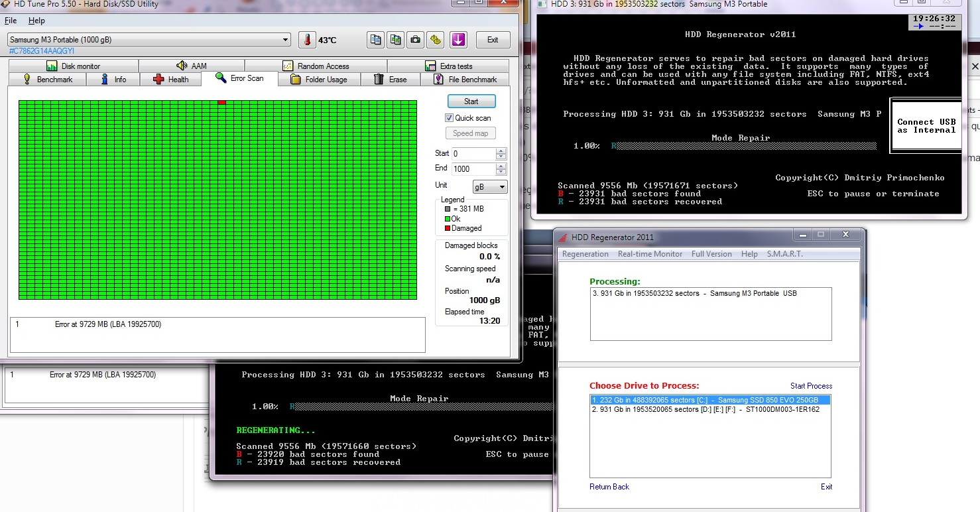Open the S.M.A.R.T. menu
Image resolution: width=980 pixels, height=512 pixels.
click(784, 254)
